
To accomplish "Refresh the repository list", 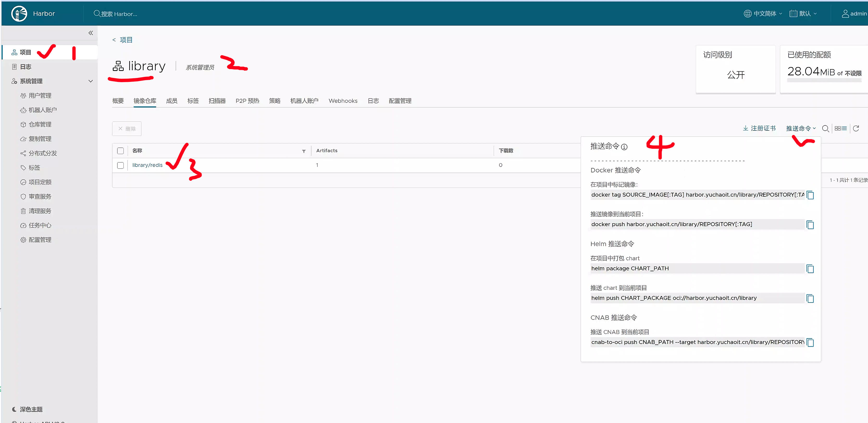I will (x=856, y=129).
